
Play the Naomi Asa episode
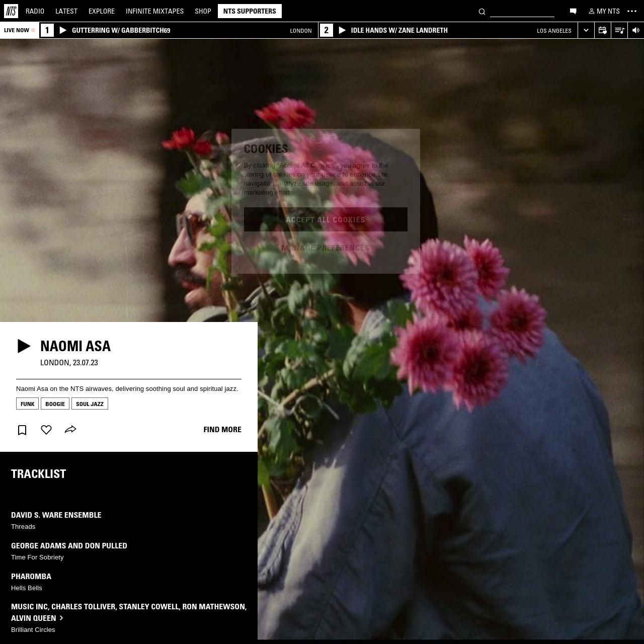click(24, 346)
